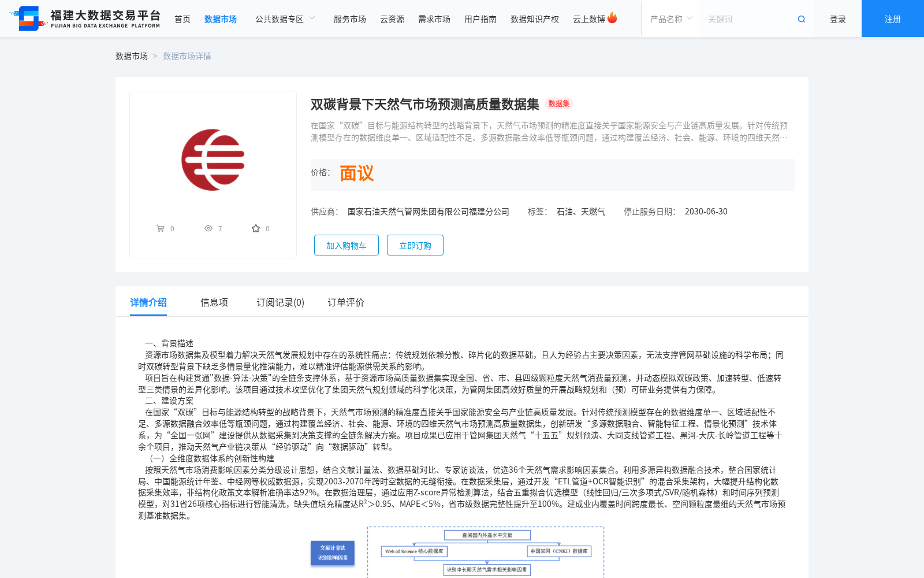This screenshot has height=578, width=924.
Task: Click the eye views icon
Action: pos(208,228)
